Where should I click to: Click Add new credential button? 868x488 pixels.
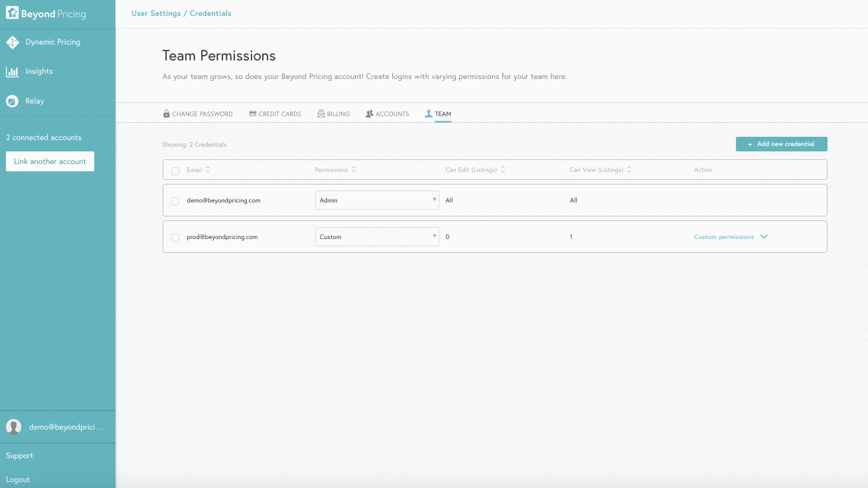click(782, 144)
